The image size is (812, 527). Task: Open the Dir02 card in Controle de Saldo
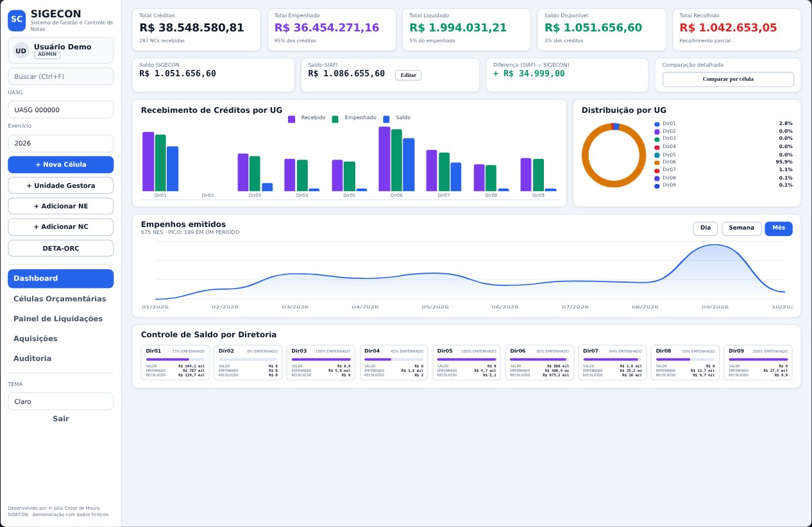[x=248, y=363]
